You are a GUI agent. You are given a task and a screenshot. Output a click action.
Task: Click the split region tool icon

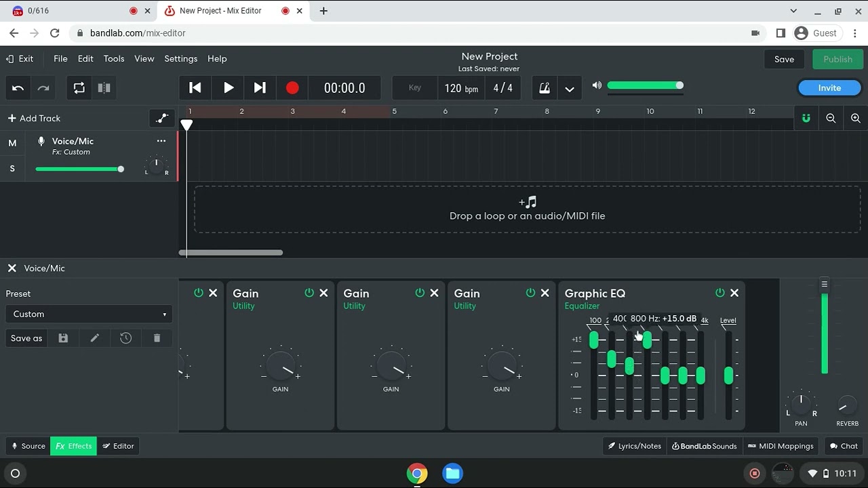pos(104,88)
